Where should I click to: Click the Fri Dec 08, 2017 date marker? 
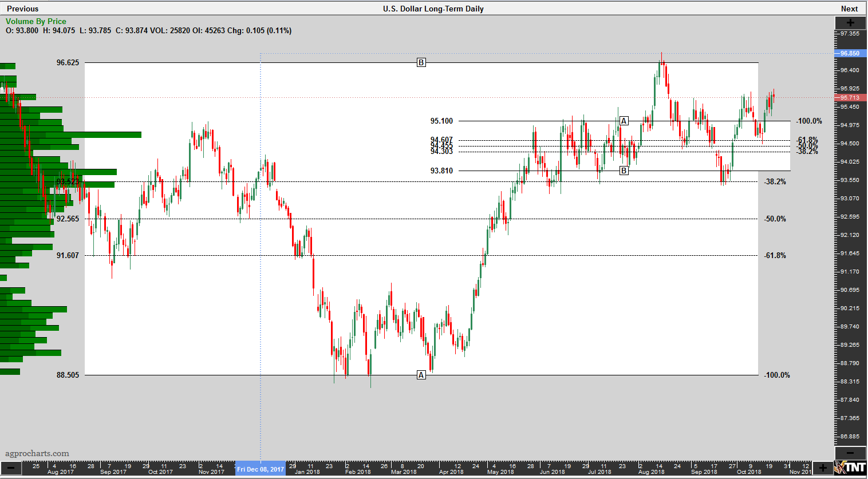[x=261, y=469]
